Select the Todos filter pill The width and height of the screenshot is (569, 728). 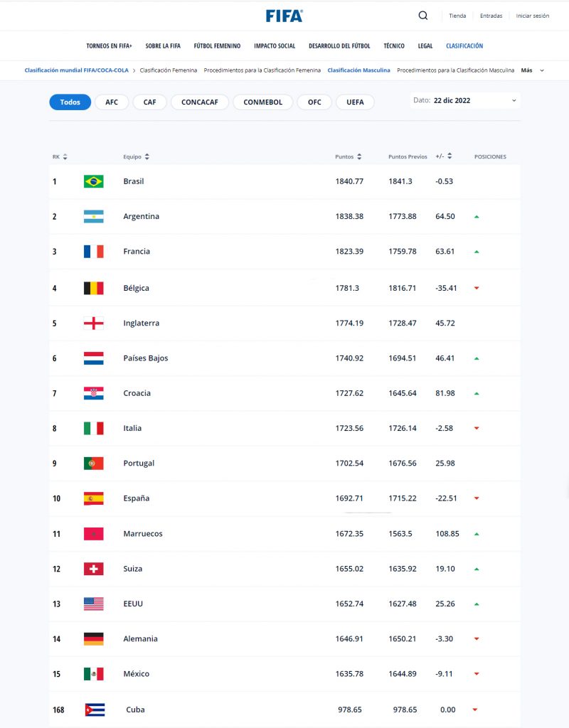pos(70,102)
